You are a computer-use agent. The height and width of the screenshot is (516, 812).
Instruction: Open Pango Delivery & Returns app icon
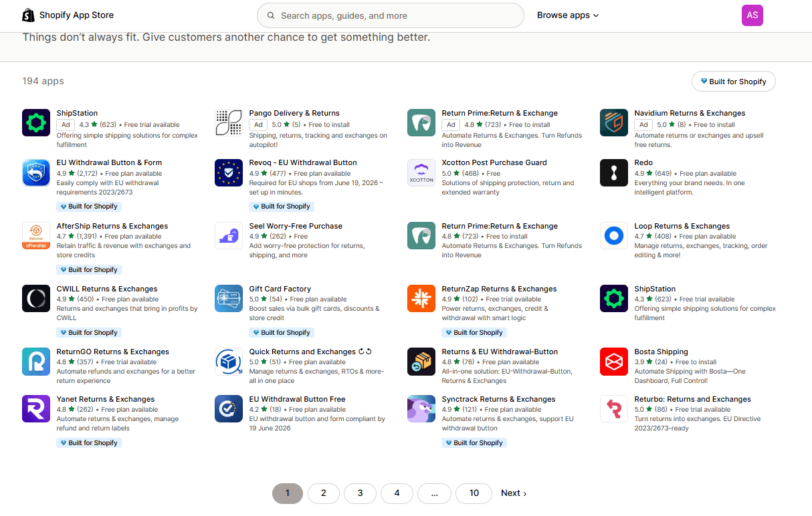(x=229, y=123)
